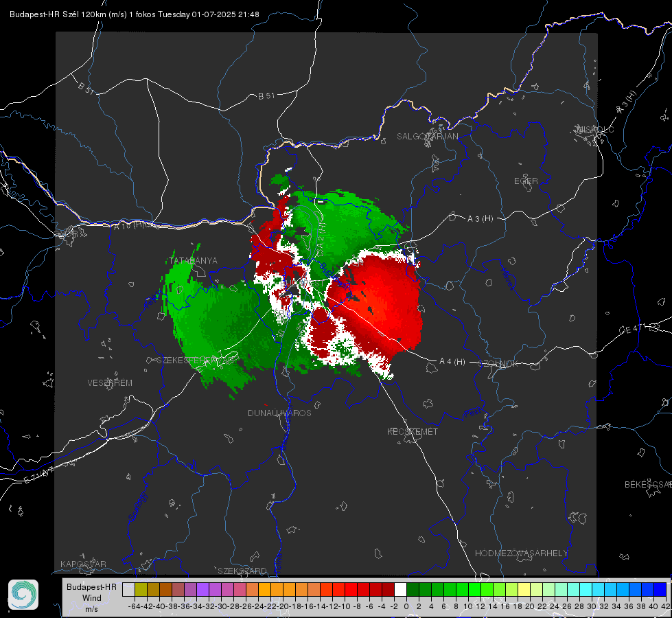This screenshot has width=672, height=618.
Task: Click the DUNAÚJVÁROS city label
Action: (x=279, y=413)
